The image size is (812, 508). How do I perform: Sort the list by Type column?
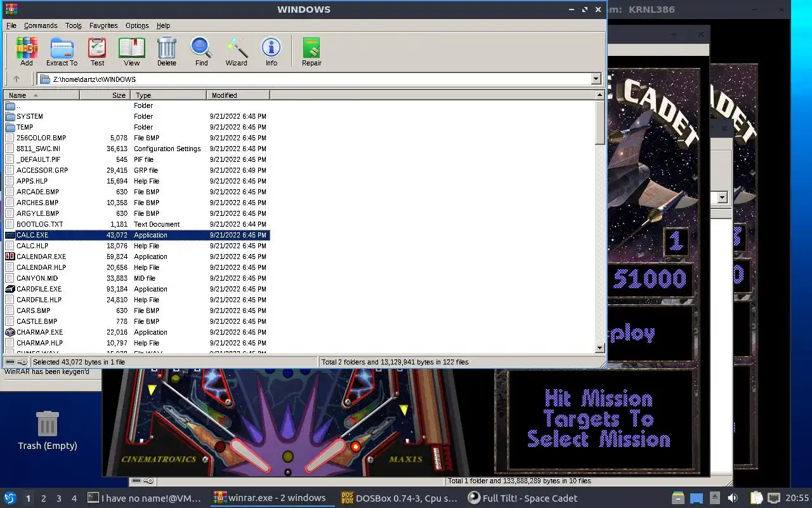tap(168, 95)
